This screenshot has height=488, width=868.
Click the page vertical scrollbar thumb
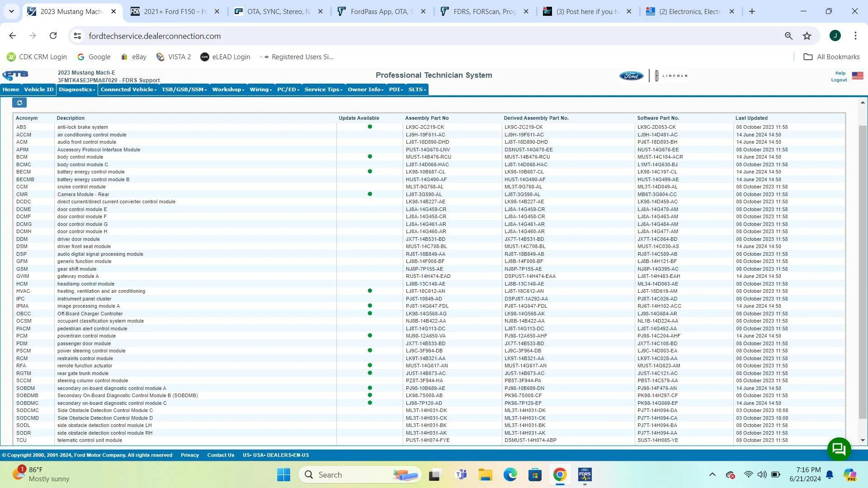[863, 272]
